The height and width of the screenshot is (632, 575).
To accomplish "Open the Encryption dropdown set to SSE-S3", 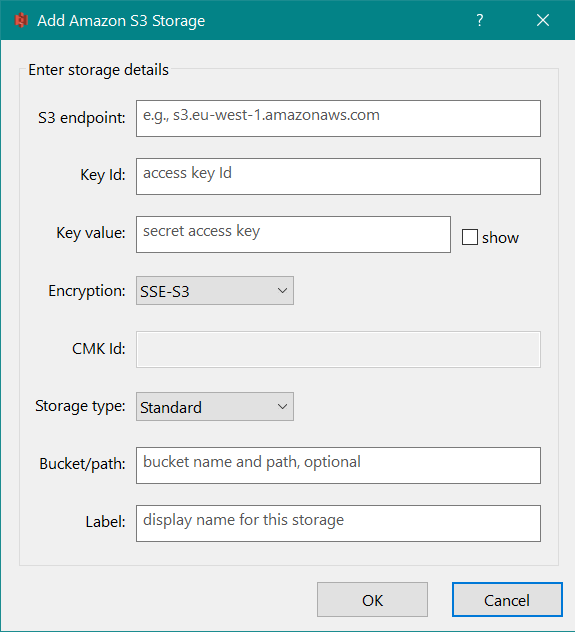I will click(x=215, y=291).
